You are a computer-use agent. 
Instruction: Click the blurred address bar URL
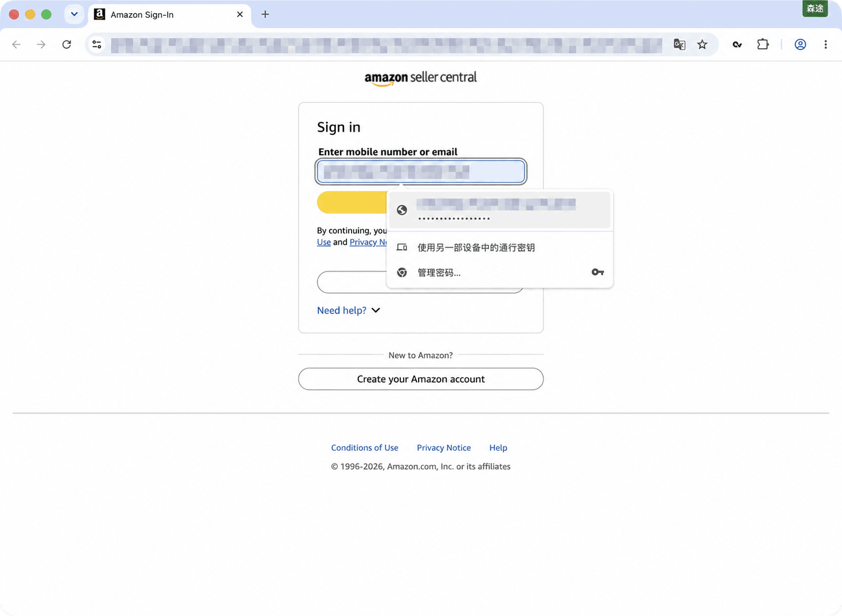click(386, 45)
